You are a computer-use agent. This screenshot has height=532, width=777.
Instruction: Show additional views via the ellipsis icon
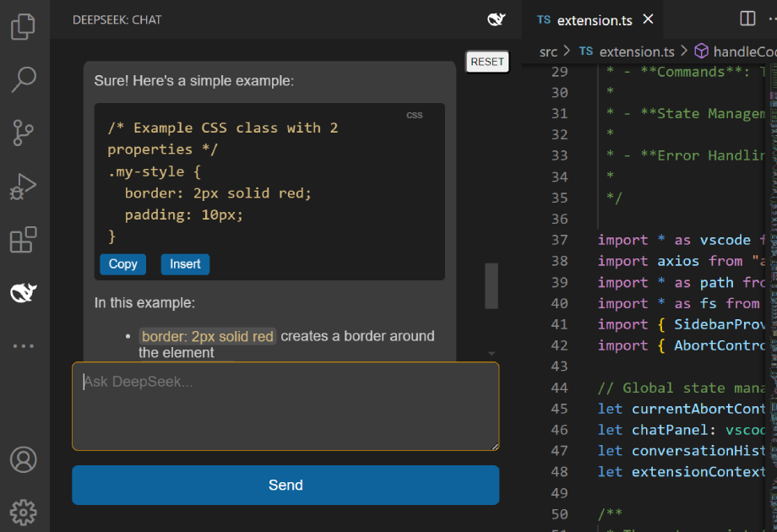click(24, 346)
